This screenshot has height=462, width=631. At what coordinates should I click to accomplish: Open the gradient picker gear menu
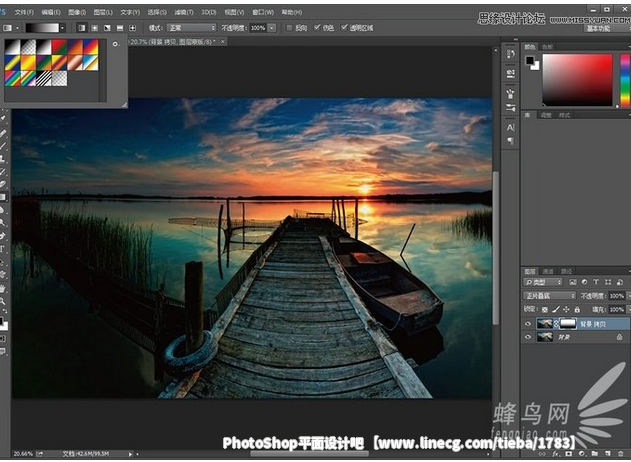115,44
